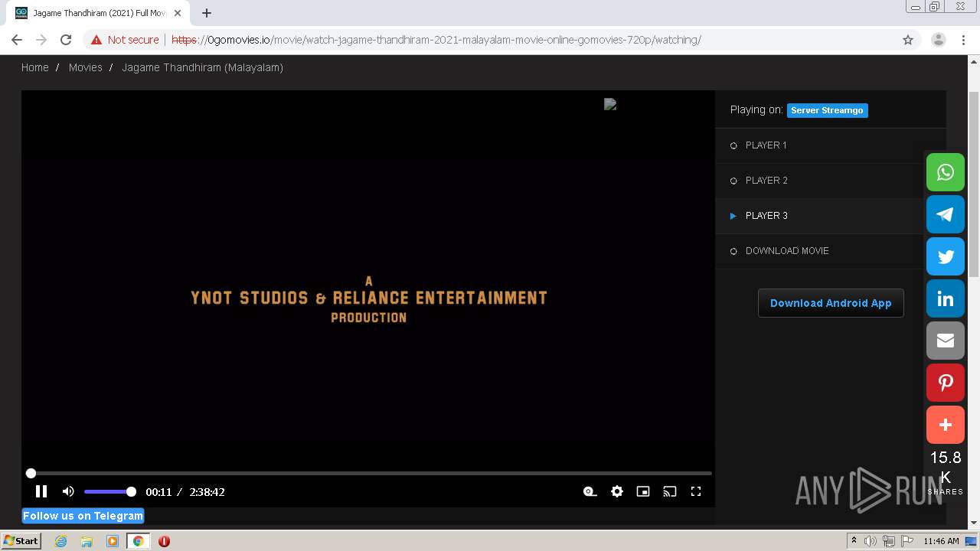Click the taskbar clock 11:46 AM
Image resolution: width=980 pixels, height=551 pixels.
point(941,541)
